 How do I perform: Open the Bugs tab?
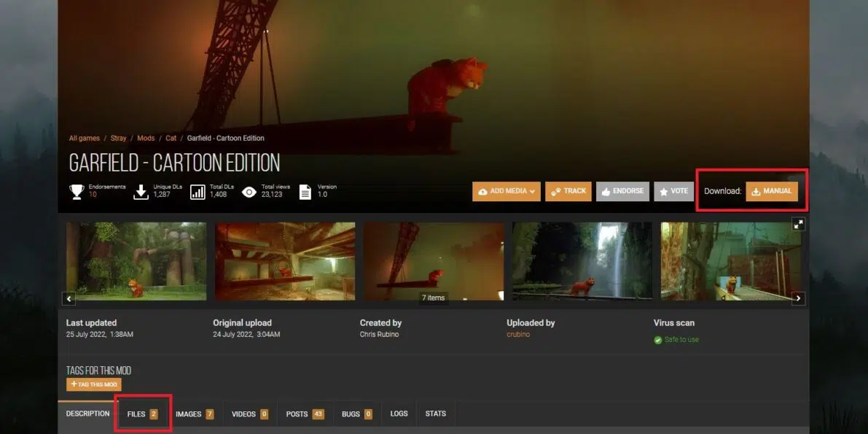click(357, 414)
